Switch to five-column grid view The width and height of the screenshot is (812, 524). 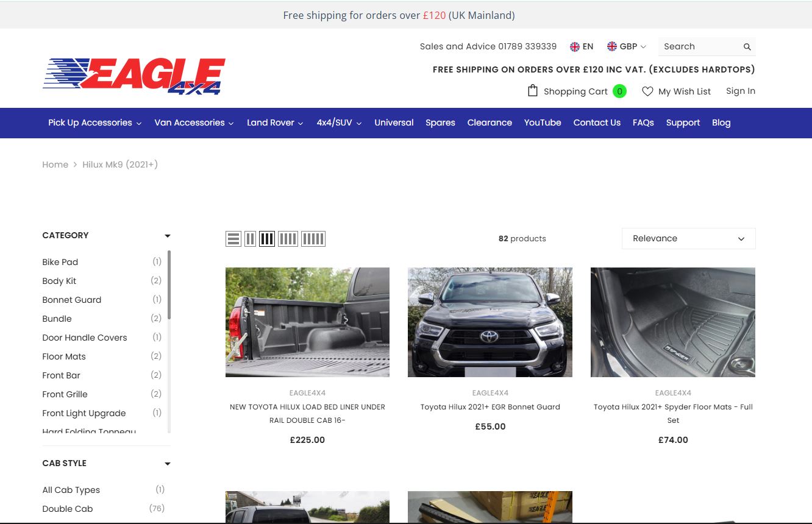point(313,239)
